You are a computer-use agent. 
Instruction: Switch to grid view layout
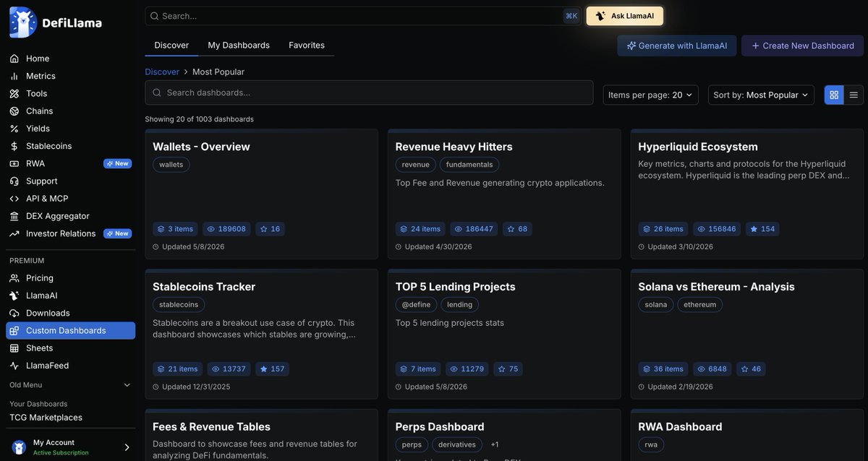[x=834, y=95]
